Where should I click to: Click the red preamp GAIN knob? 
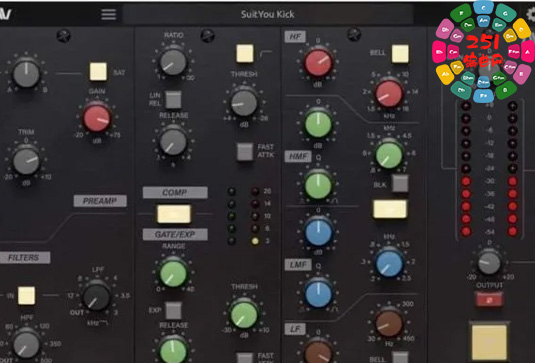point(97,118)
